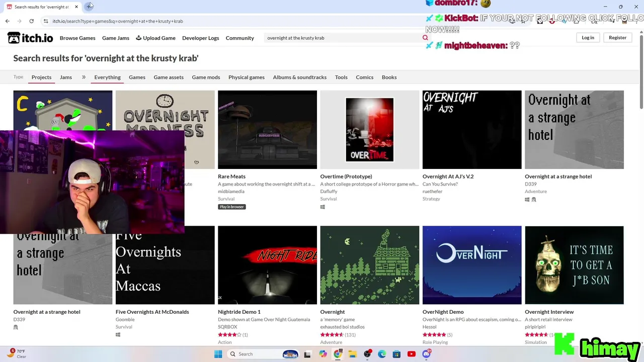Image resolution: width=644 pixels, height=362 pixels.
Task: Click star rating under Nightride Demo 1
Action: coord(229,335)
